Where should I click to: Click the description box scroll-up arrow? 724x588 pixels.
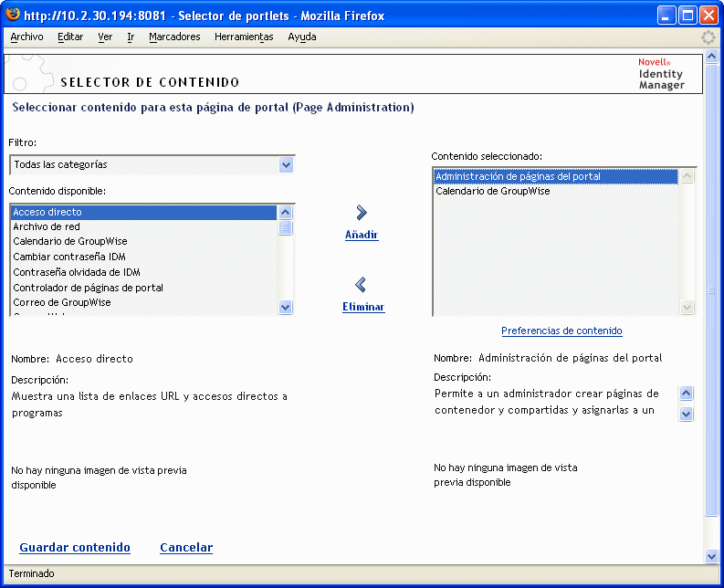click(687, 394)
